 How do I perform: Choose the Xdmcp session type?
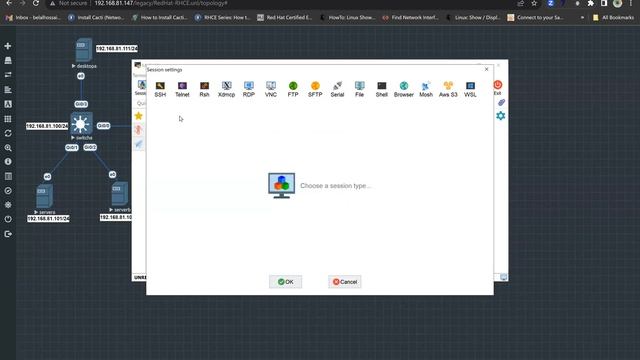227,89
